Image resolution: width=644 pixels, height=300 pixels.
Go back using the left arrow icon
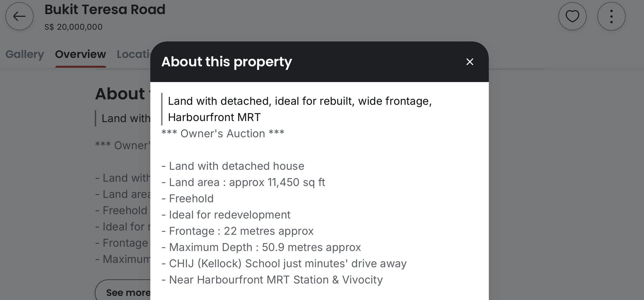tap(19, 16)
